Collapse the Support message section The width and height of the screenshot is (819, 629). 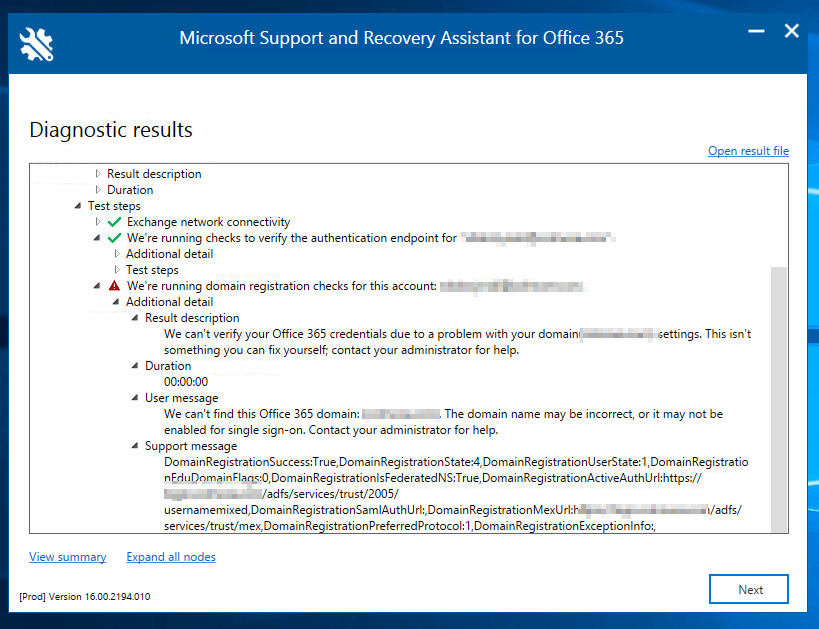pyautogui.click(x=136, y=446)
